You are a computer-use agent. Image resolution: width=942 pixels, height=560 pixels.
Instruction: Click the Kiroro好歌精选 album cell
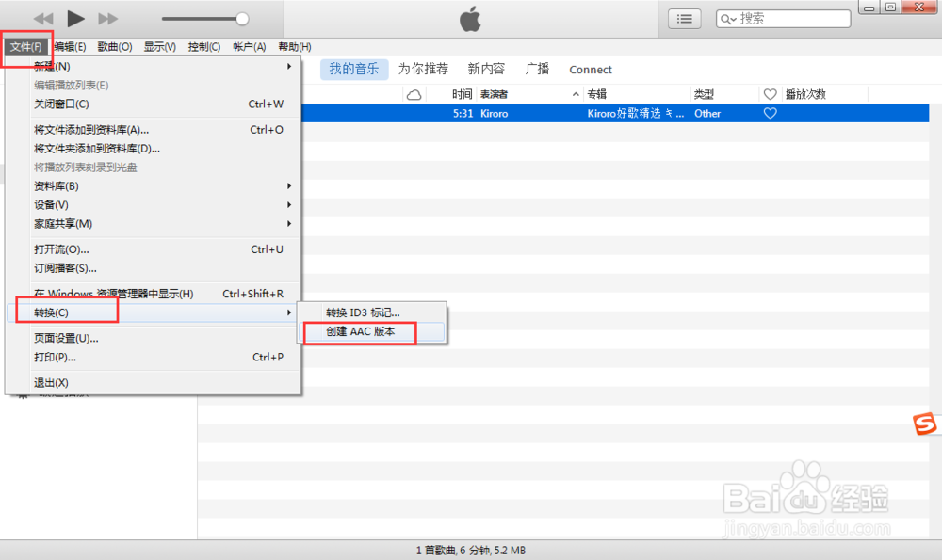tap(636, 114)
